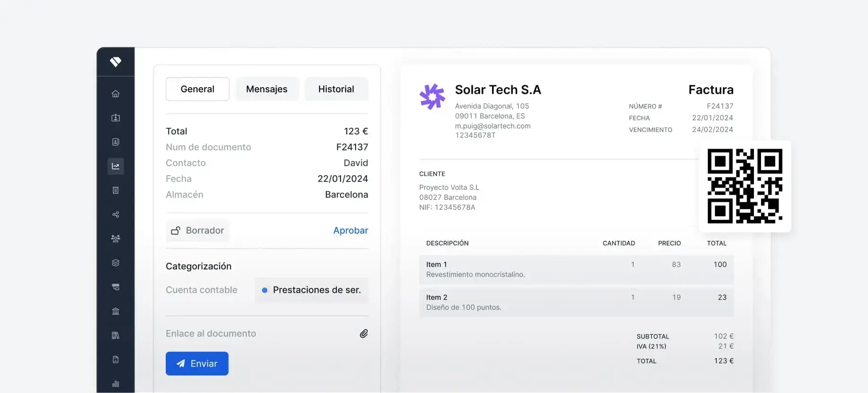Click the invoice TOTAL amount 123 €
This screenshot has height=393, width=868.
[x=724, y=361]
